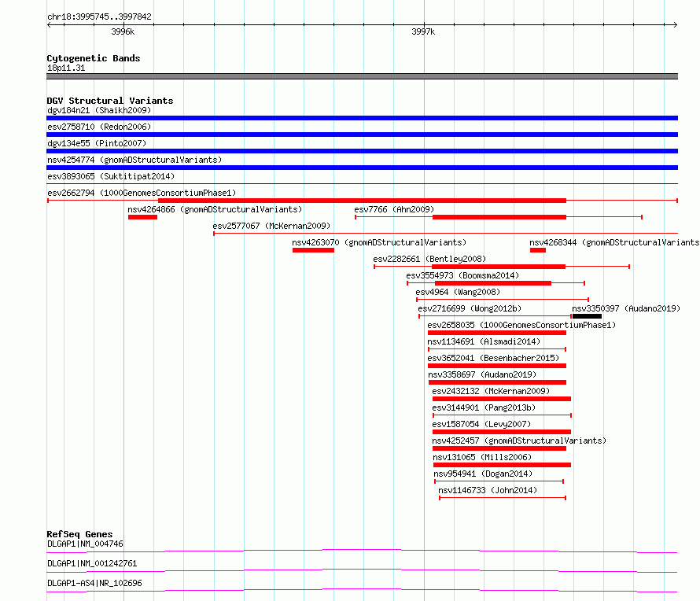The height and width of the screenshot is (601, 700).
Task: Click the 3997k ruler position label
Action: pos(423,31)
